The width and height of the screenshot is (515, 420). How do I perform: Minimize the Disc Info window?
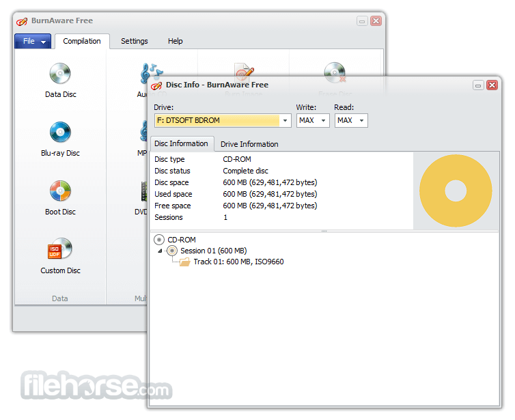coord(478,85)
